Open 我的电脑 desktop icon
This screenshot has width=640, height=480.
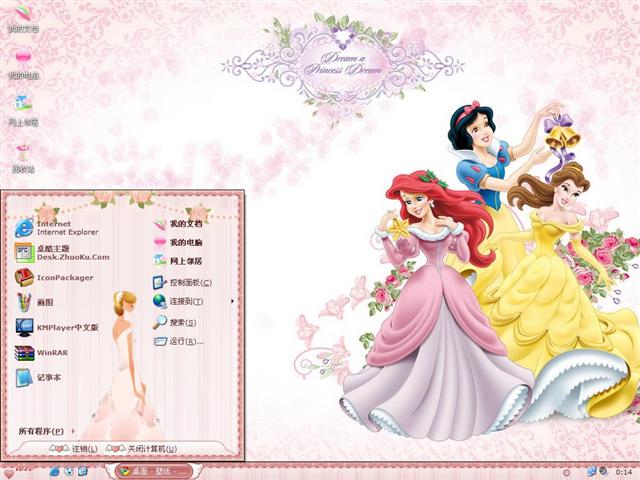[24, 64]
